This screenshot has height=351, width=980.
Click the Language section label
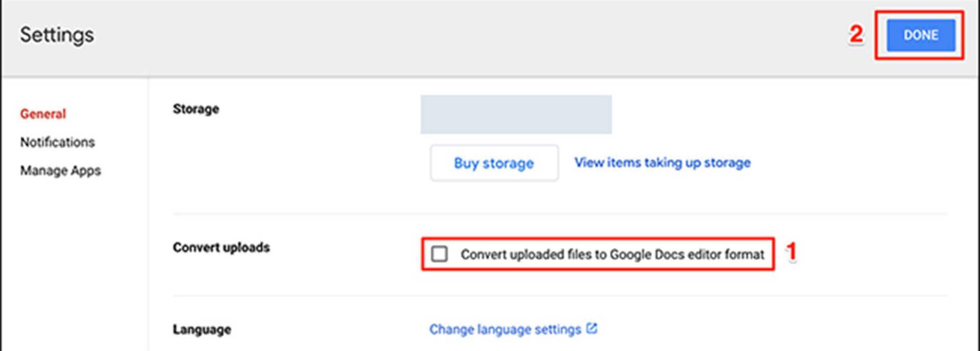(x=202, y=330)
